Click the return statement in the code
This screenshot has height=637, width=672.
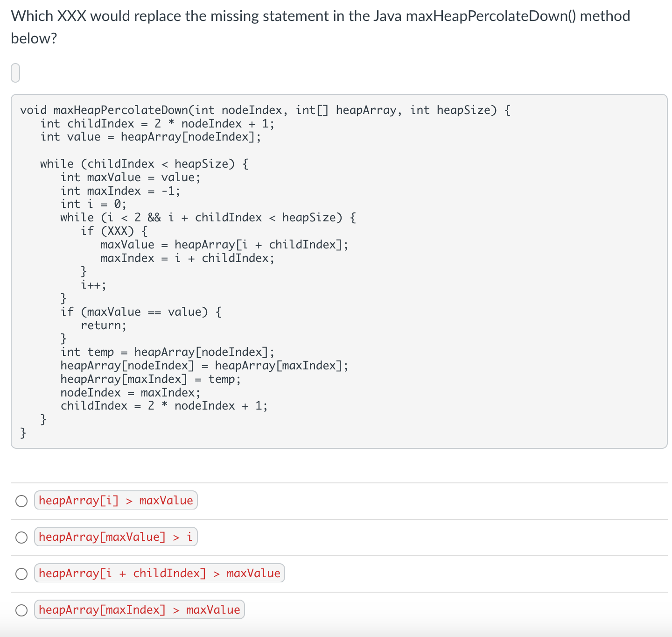[103, 325]
